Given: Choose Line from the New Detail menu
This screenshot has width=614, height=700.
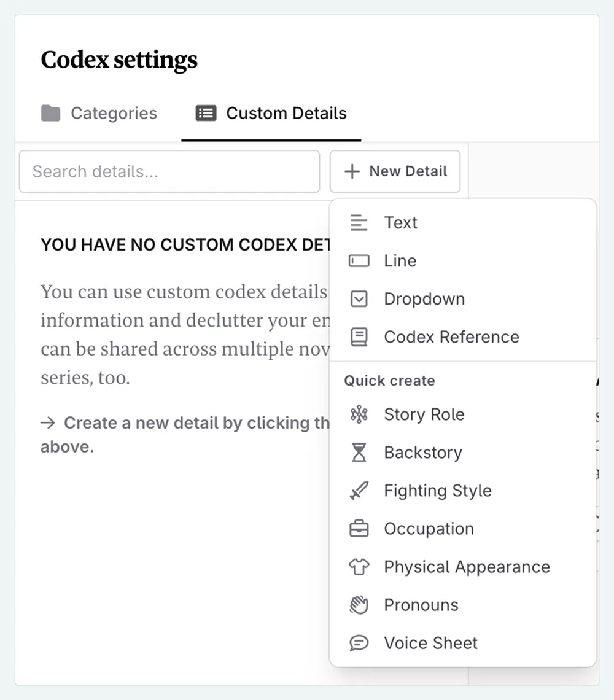Looking at the screenshot, I should click(x=400, y=260).
